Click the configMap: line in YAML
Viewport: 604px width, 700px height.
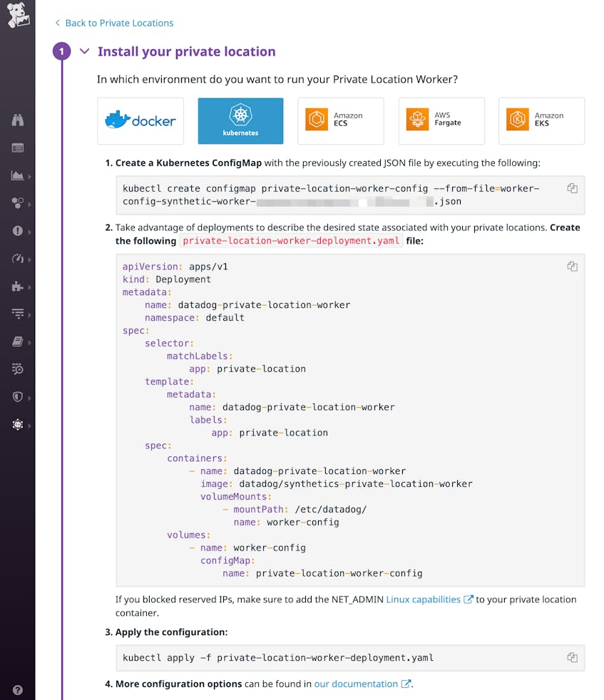tap(228, 561)
